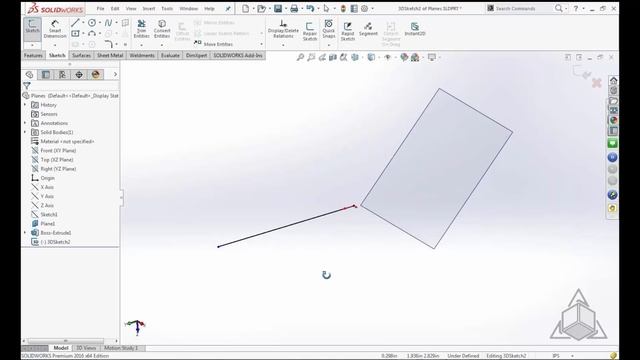The height and width of the screenshot is (360, 640).
Task: Click the Move Entities tool
Action: 213,44
